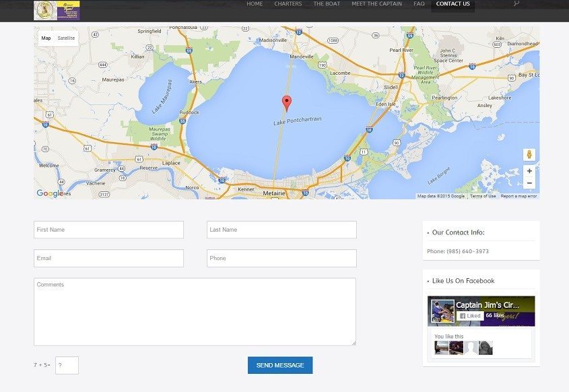Click the red map location pin
The width and height of the screenshot is (569, 392).
point(287,104)
